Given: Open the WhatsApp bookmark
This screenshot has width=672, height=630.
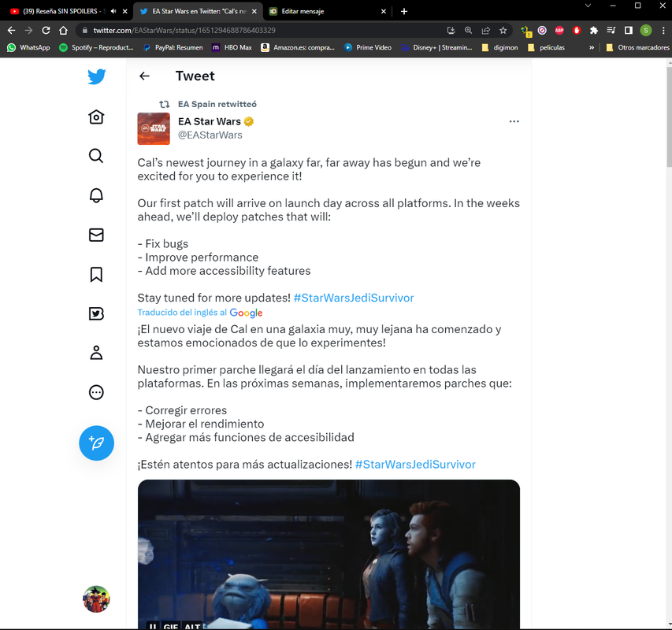Looking at the screenshot, I should point(28,47).
